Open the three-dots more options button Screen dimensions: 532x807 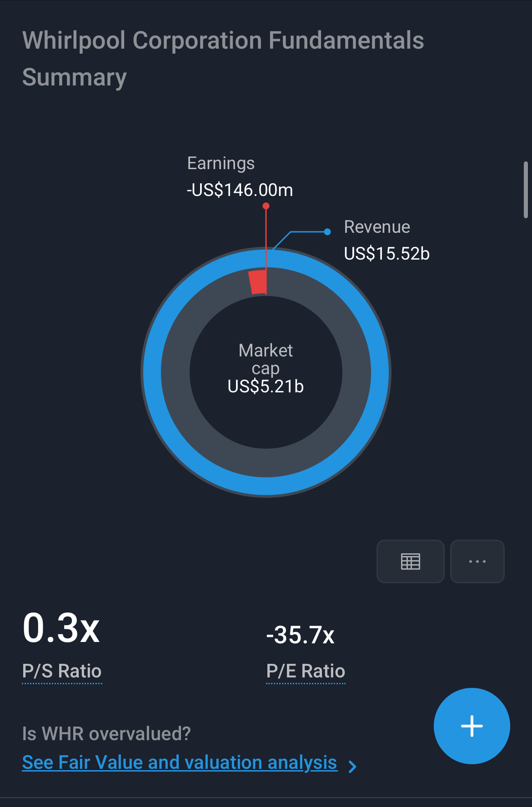pos(477,561)
